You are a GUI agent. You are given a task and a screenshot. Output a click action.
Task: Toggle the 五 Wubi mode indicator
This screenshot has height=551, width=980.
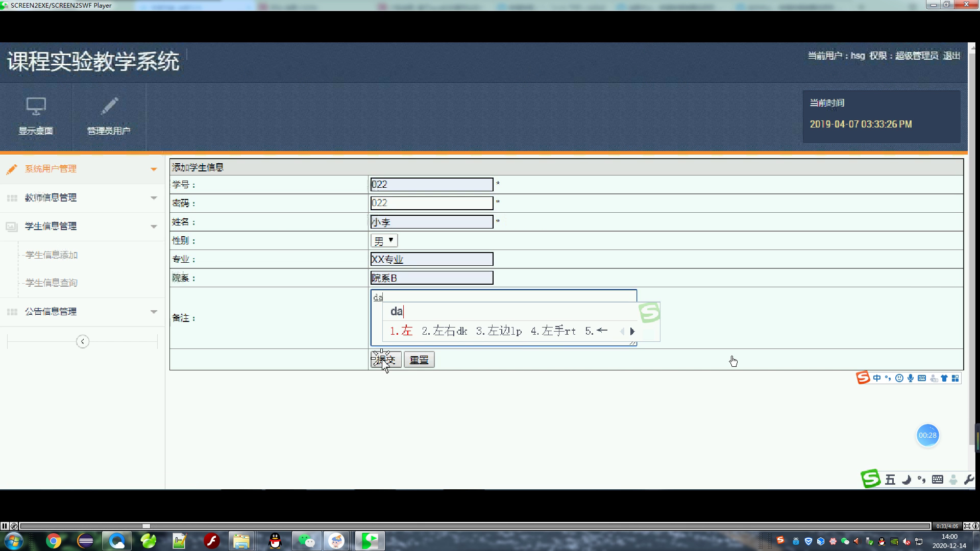[890, 480]
